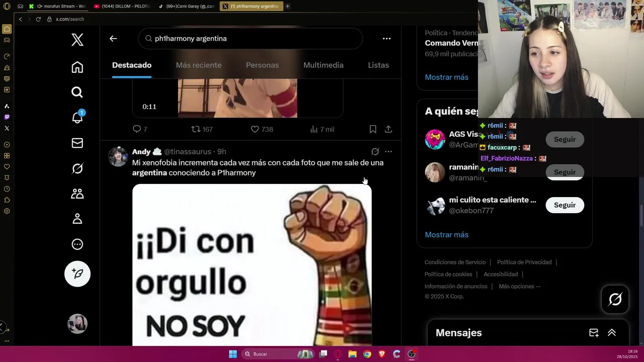Viewport: 644px width, 362px height.
Task: Open Notifications bell icon
Action: tap(77, 117)
